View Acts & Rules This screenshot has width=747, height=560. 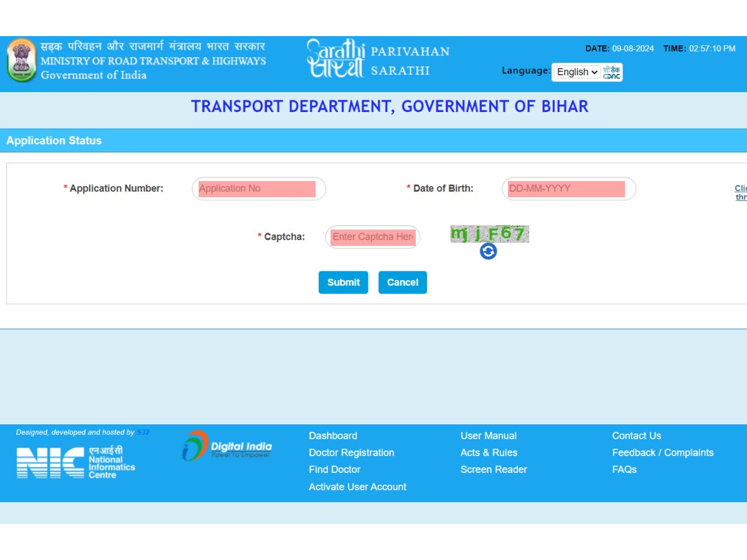pyautogui.click(x=489, y=452)
